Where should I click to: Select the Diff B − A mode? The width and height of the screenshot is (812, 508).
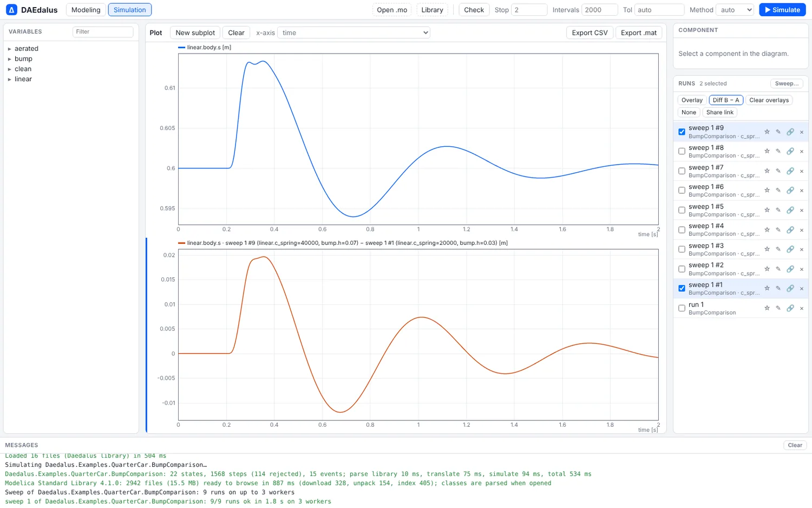[726, 100]
